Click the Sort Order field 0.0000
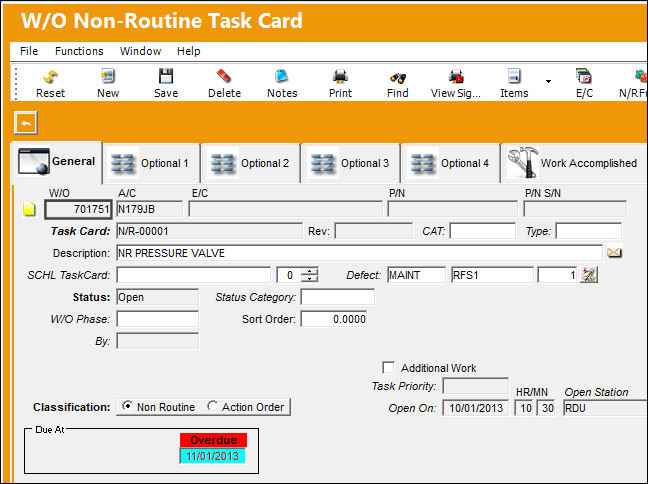 [x=334, y=319]
